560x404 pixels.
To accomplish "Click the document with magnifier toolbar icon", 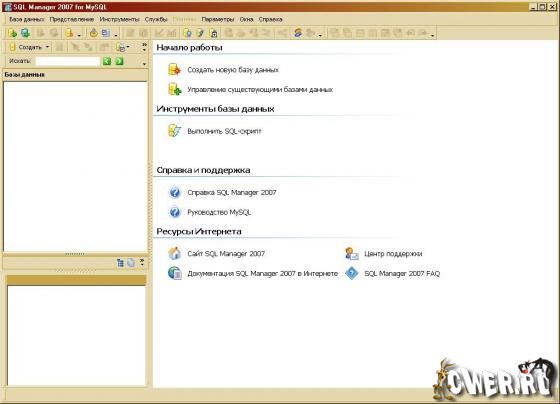I will tap(187, 33).
